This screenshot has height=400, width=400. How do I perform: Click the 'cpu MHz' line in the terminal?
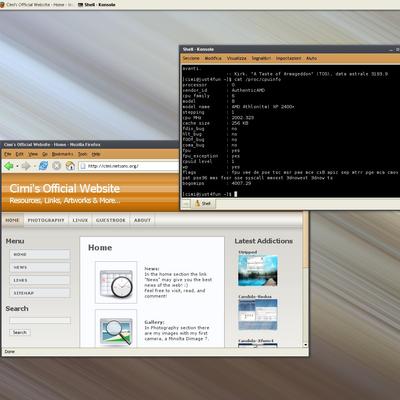[218, 118]
